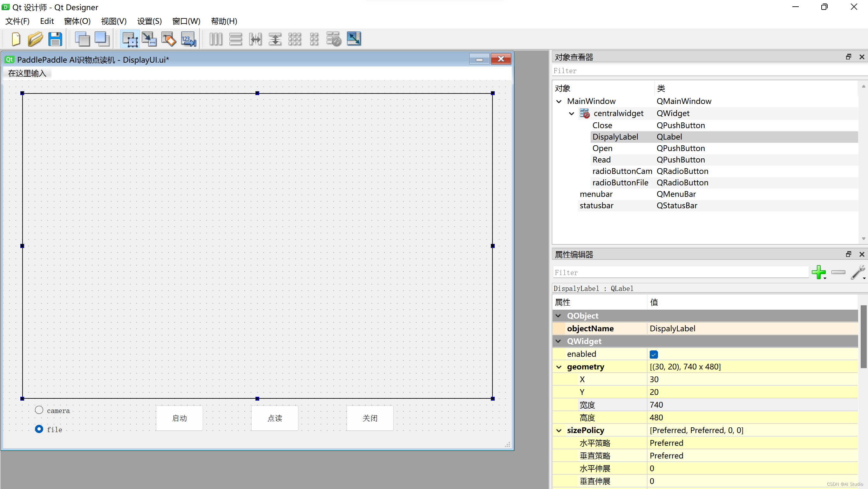This screenshot has height=489, width=868.
Task: Apply the Lay Out Vertically tool
Action: [x=235, y=39]
